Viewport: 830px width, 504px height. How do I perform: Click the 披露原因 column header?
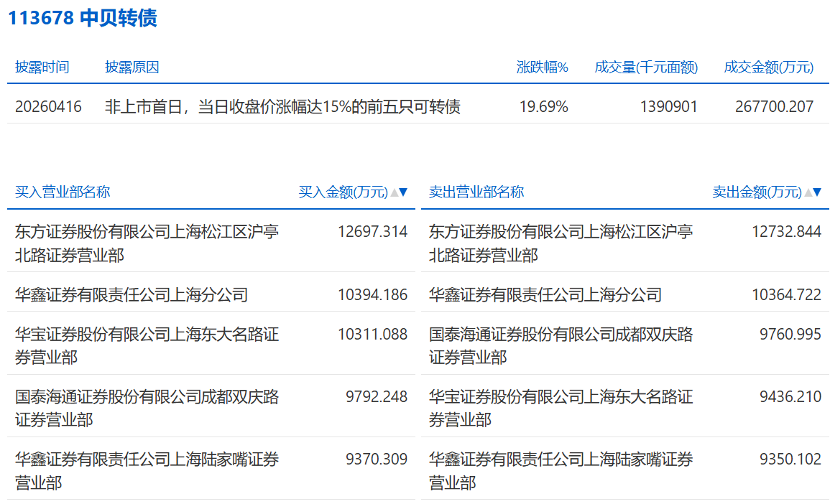pyautogui.click(x=132, y=67)
